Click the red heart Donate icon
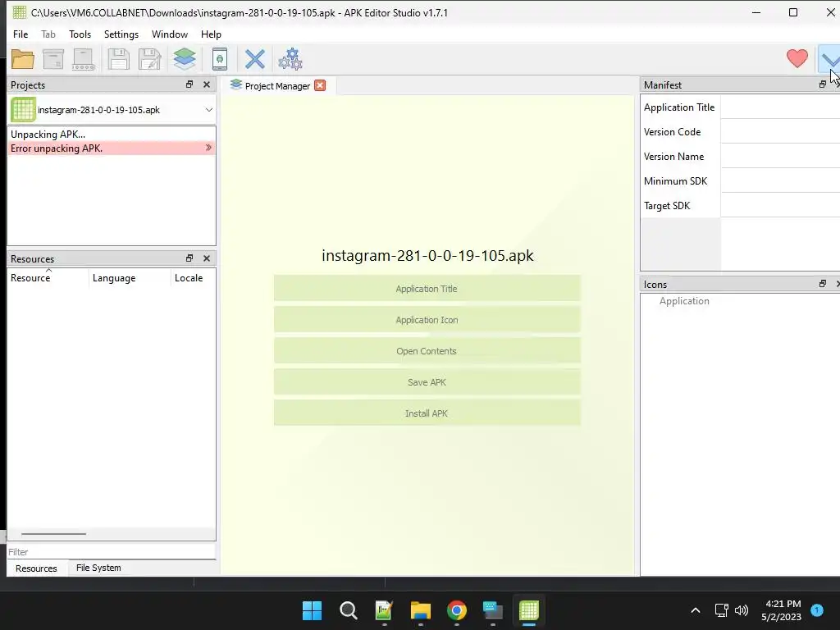This screenshot has width=840, height=630. click(x=797, y=58)
